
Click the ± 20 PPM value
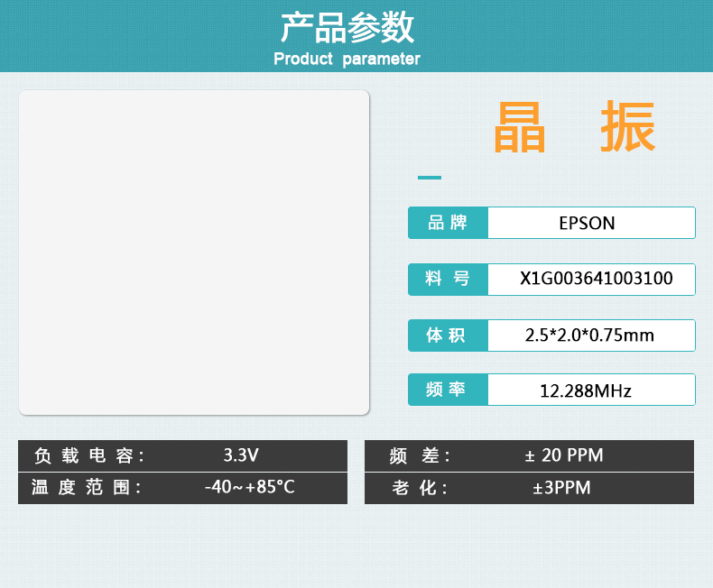point(564,455)
